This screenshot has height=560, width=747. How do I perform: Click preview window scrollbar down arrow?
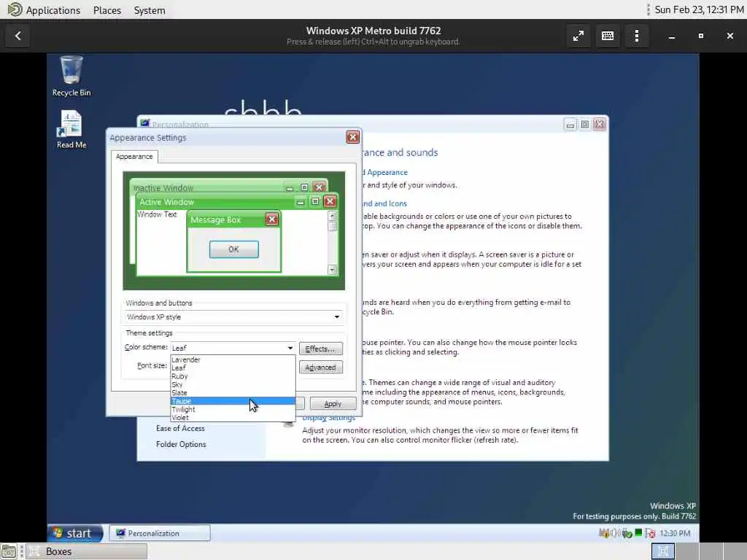(332, 270)
